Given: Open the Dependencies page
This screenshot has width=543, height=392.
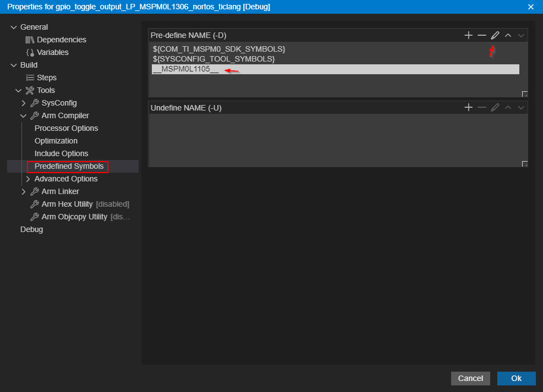Looking at the screenshot, I should (61, 40).
